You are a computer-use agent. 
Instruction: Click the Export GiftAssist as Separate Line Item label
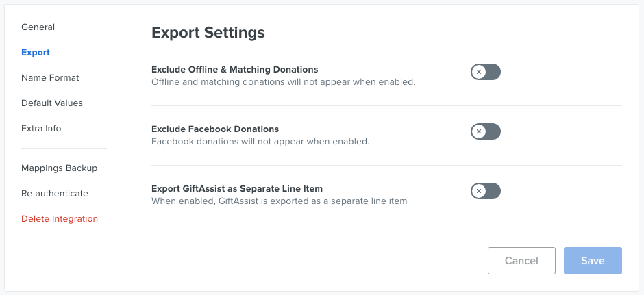[237, 189]
